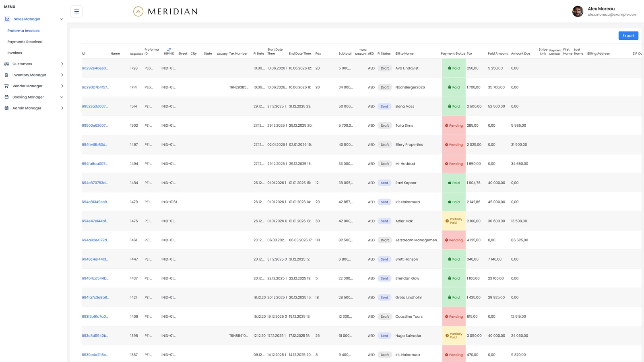Screen dimensions: 644x362
Task: Open the Customers menu label
Action: click(x=22, y=64)
